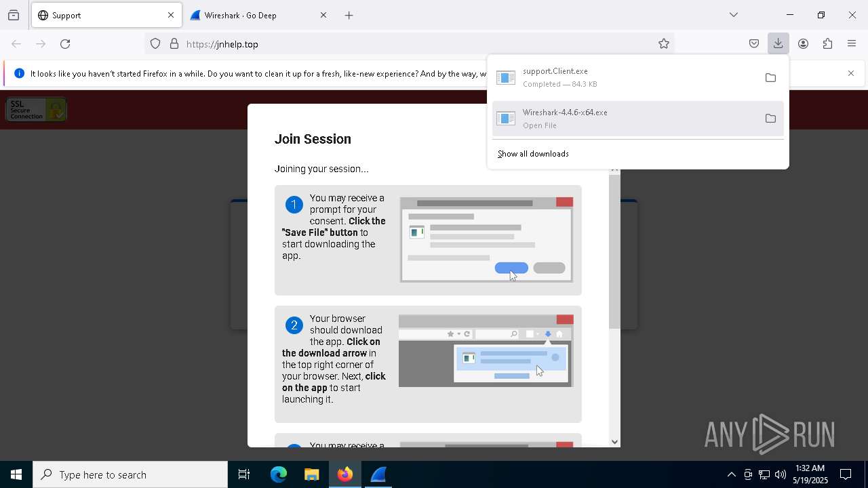The image size is (868, 488).
Task: Go forward one page
Action: pos(41,44)
